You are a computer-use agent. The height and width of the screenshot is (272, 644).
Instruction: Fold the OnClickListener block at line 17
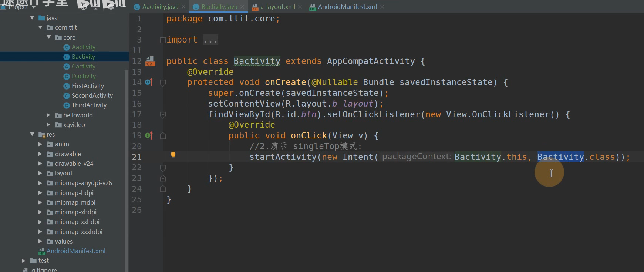(162, 115)
